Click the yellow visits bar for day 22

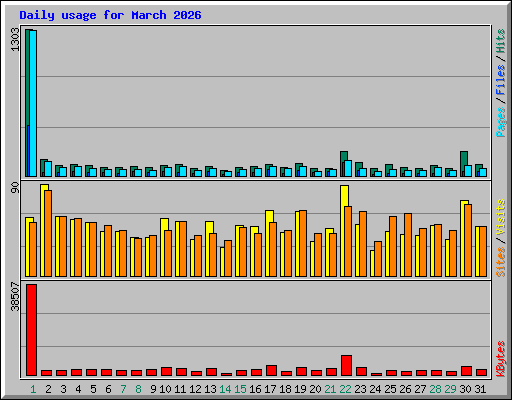coord(343,231)
